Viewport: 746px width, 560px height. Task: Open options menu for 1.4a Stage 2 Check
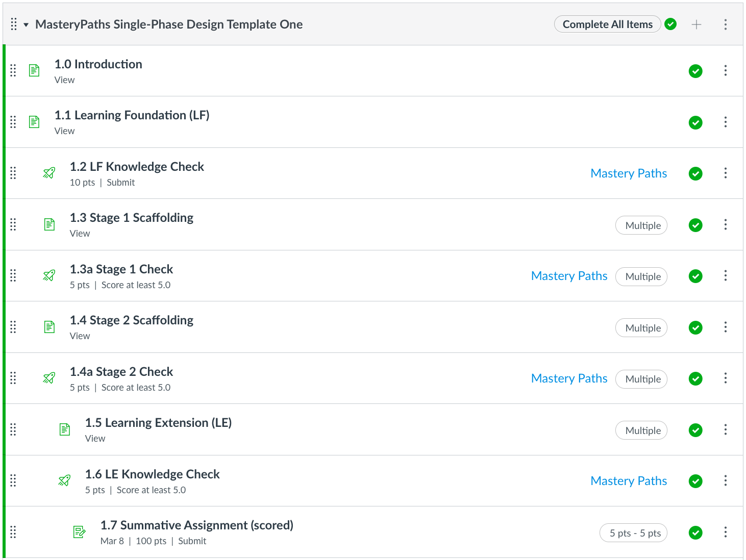click(726, 378)
